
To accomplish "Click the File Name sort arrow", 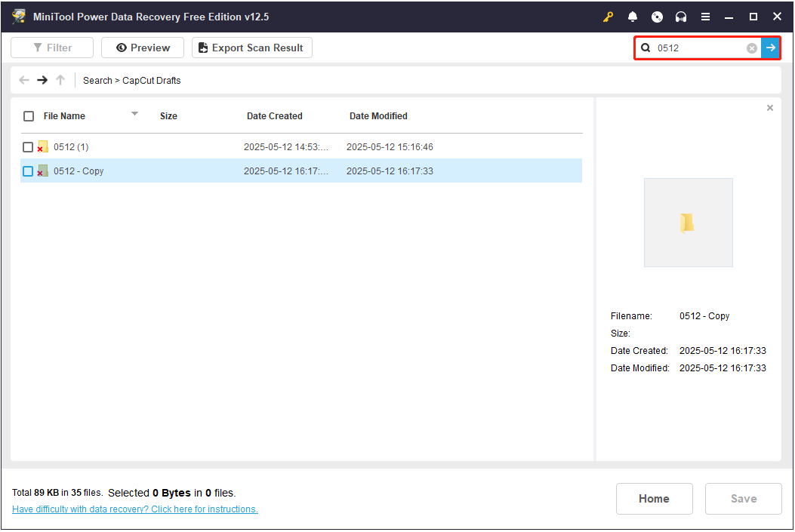I will pos(135,114).
